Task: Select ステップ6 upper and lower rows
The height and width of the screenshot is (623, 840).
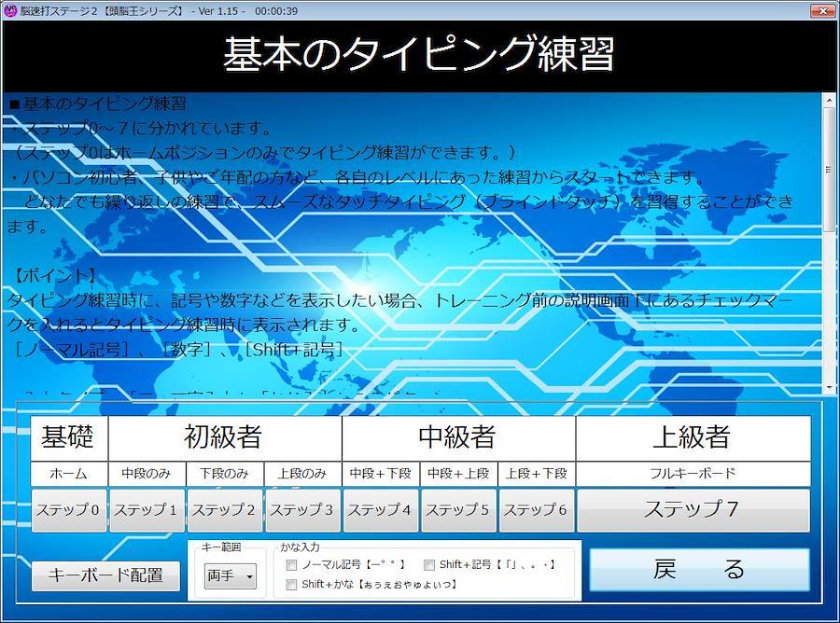Action: pyautogui.click(x=537, y=510)
